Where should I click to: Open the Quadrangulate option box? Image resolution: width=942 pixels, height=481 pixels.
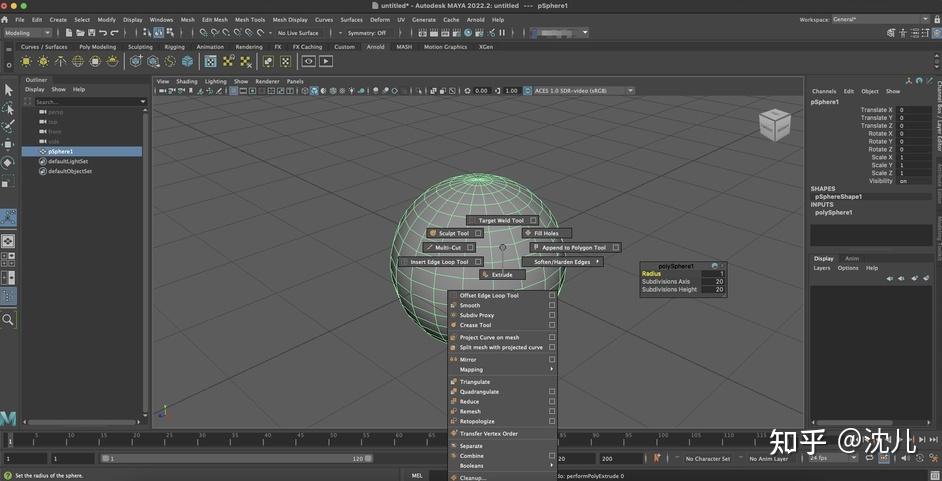552,392
